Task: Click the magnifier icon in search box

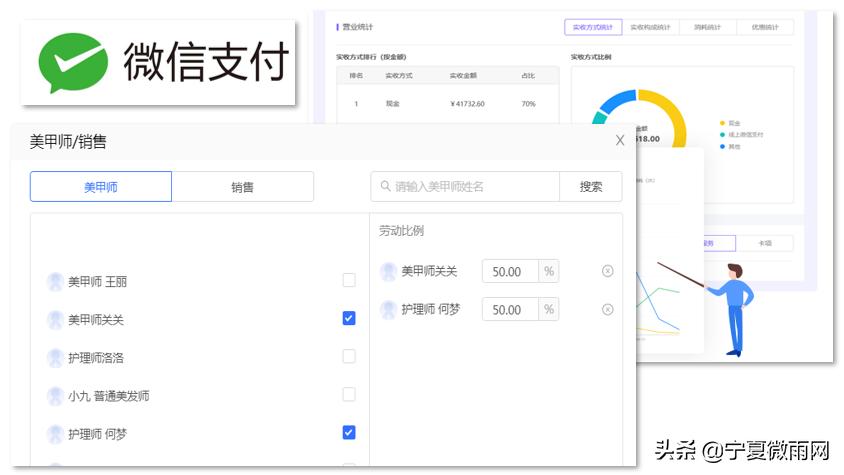Action: tap(385, 186)
